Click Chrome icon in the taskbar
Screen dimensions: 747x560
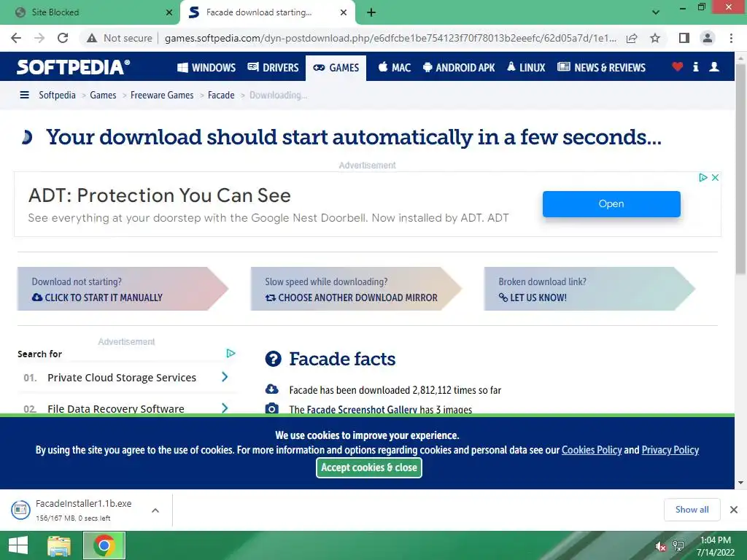coord(104,545)
